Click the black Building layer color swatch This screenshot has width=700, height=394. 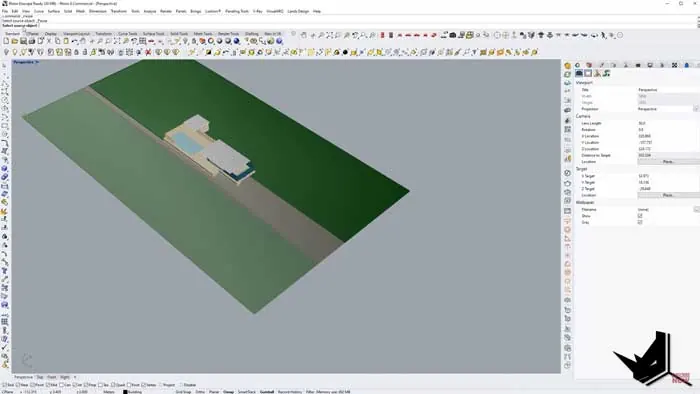(125, 392)
